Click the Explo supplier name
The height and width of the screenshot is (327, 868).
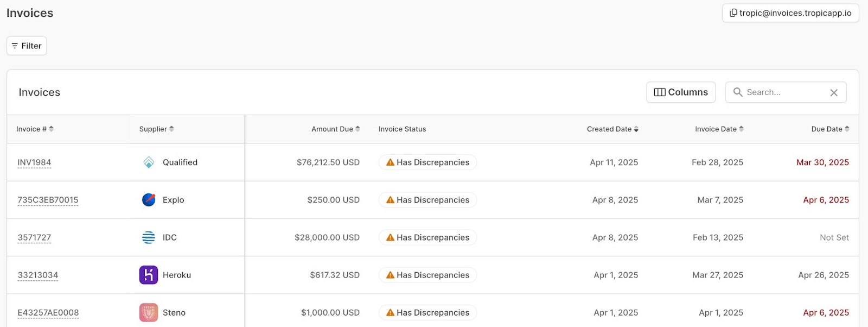tap(174, 200)
